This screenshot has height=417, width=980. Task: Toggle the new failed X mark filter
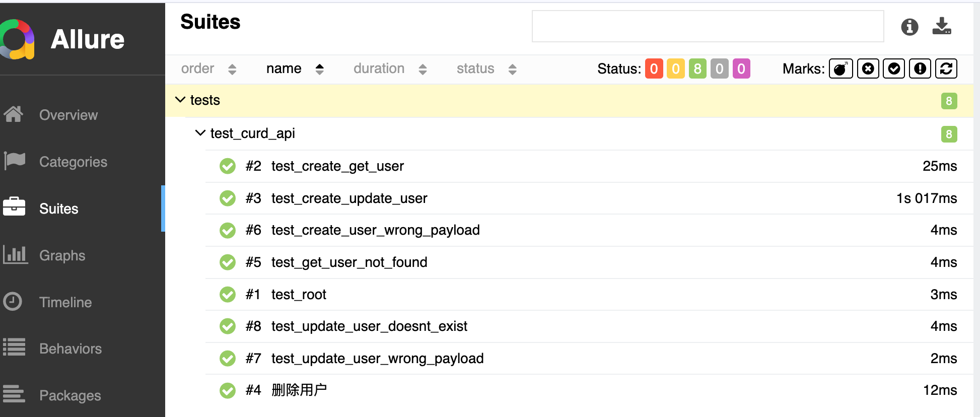point(868,68)
